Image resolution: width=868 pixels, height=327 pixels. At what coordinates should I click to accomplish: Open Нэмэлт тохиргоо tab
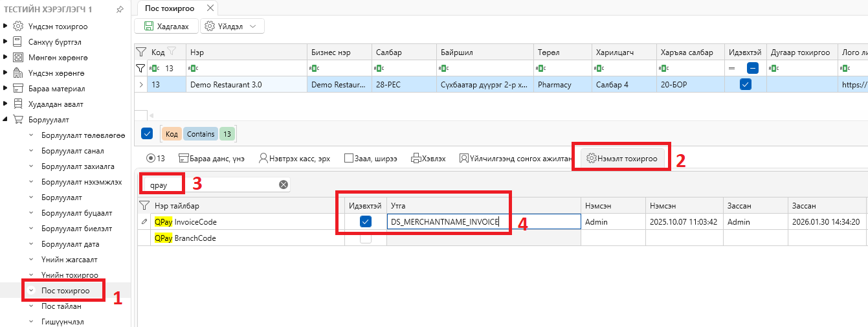[x=622, y=158]
